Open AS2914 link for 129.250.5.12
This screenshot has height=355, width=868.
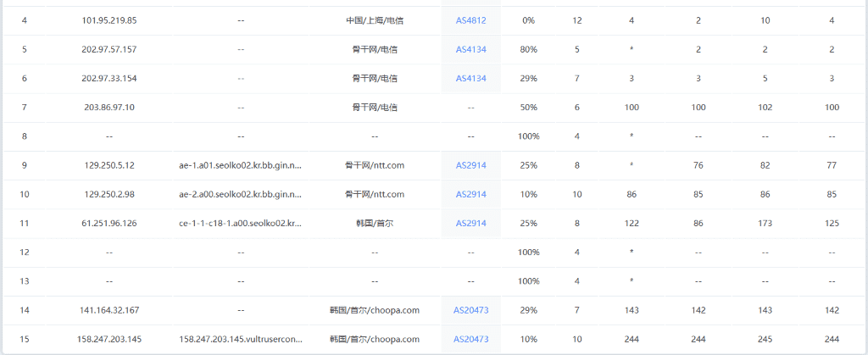[x=470, y=165]
